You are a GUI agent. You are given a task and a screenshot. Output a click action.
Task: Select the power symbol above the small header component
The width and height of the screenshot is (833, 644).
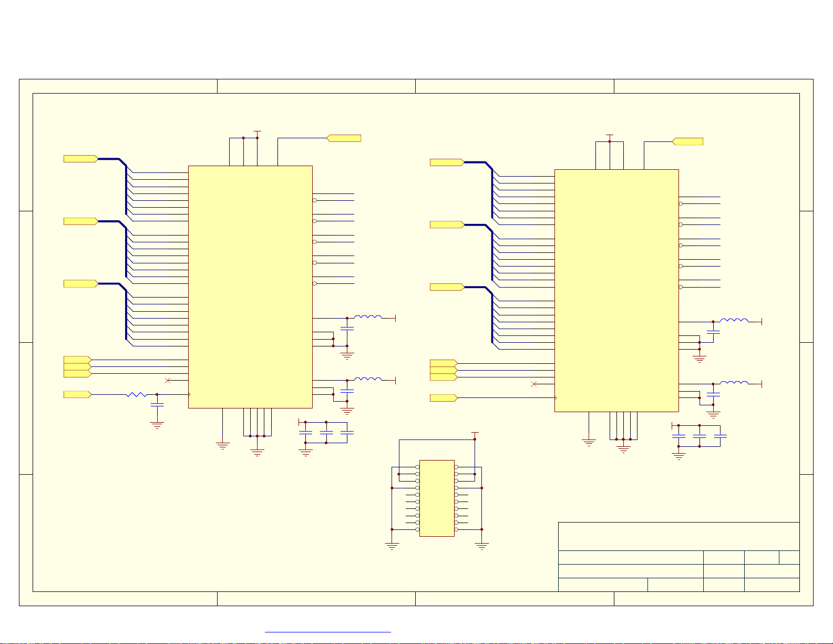(475, 436)
